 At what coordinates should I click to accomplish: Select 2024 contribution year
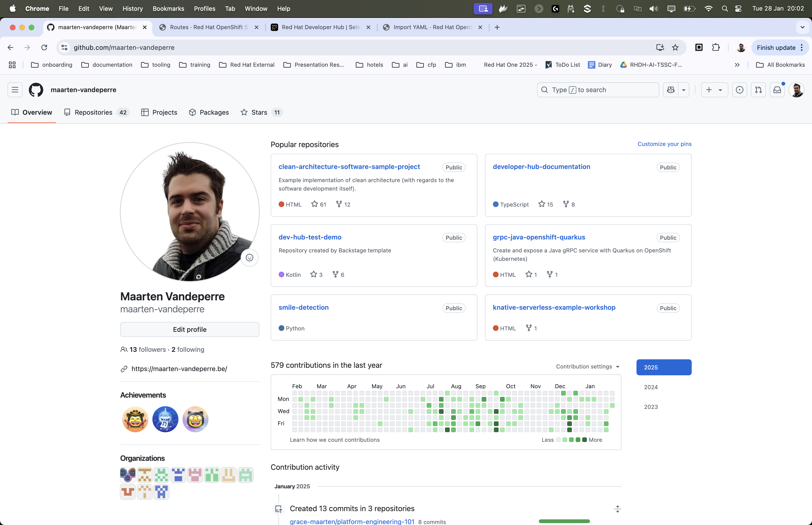click(x=651, y=387)
